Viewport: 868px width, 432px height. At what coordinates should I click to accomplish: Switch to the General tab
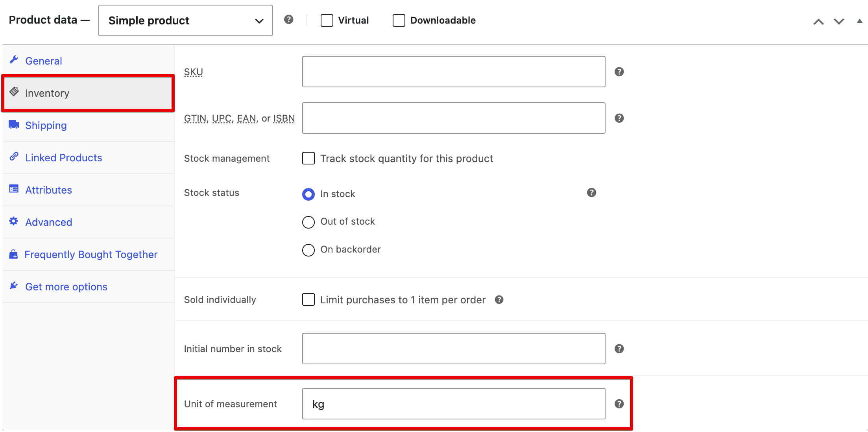(89, 61)
